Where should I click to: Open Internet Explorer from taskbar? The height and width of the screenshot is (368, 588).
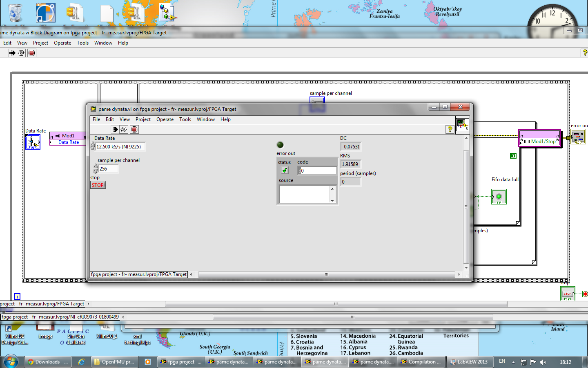(x=81, y=362)
